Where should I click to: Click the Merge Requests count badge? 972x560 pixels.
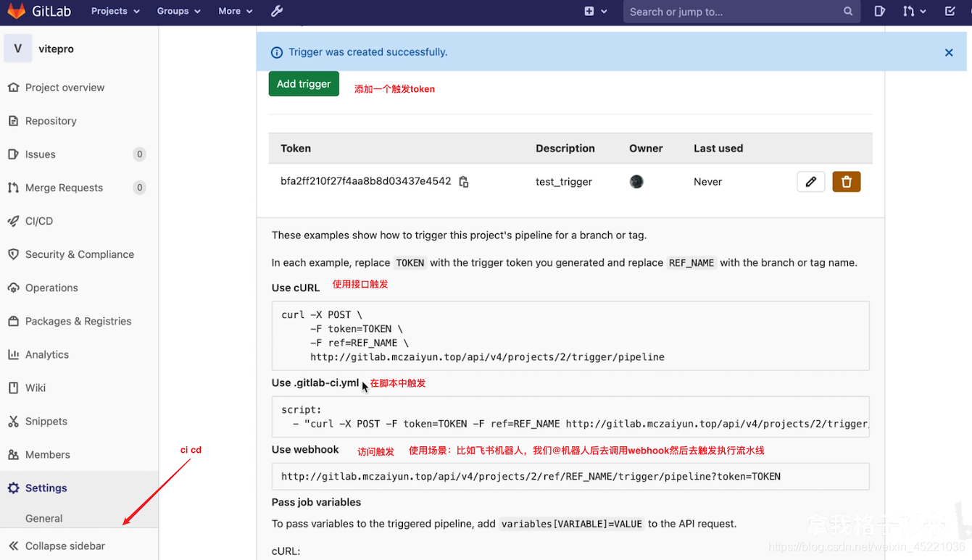[140, 187]
